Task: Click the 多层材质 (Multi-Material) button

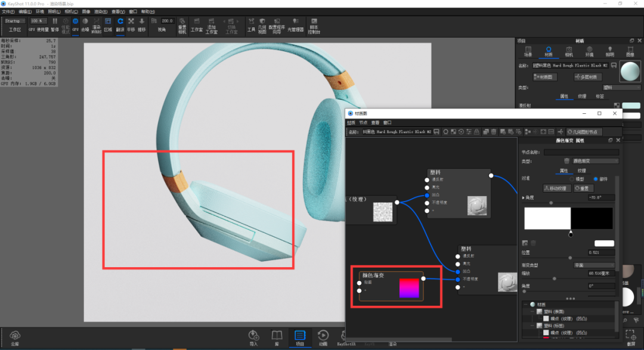Action: (x=588, y=78)
